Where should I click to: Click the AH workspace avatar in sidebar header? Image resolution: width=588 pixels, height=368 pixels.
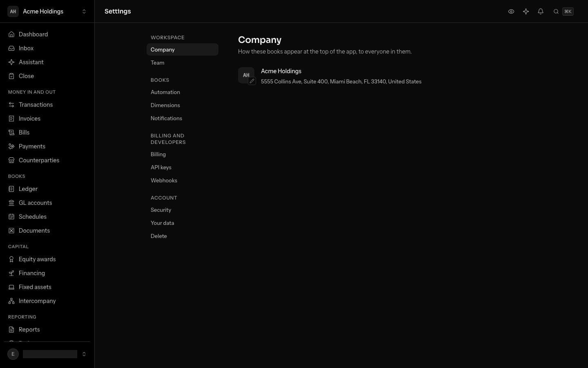pyautogui.click(x=13, y=11)
